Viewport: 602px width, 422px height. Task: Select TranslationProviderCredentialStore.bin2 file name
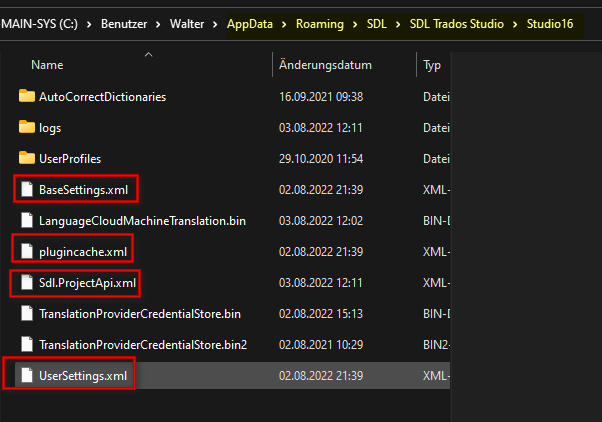(x=143, y=345)
